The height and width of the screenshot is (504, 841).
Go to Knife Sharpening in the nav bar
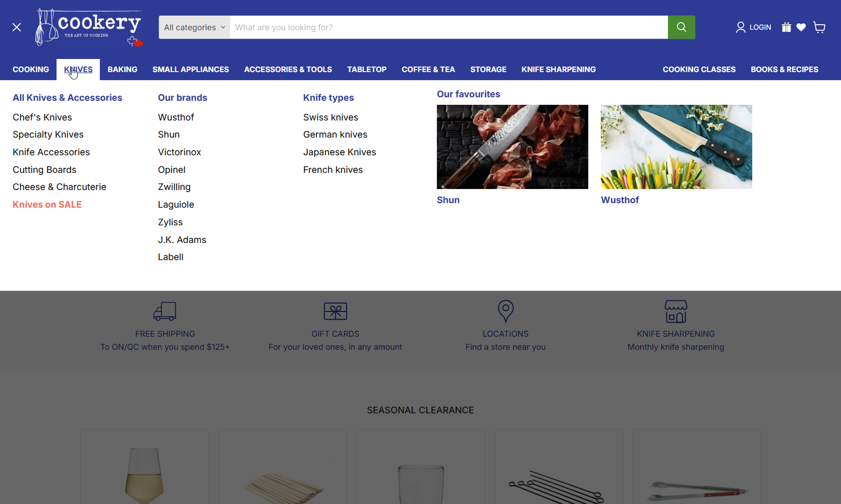click(x=558, y=70)
